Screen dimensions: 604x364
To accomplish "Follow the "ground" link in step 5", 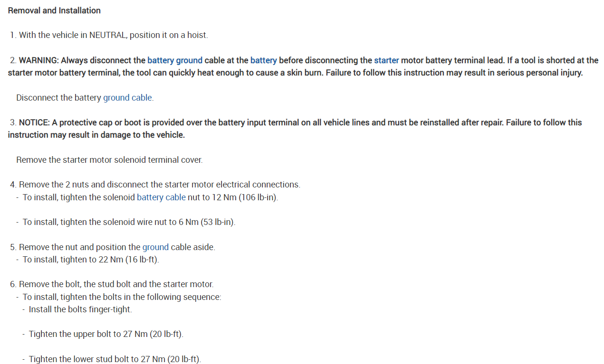I will (x=155, y=247).
